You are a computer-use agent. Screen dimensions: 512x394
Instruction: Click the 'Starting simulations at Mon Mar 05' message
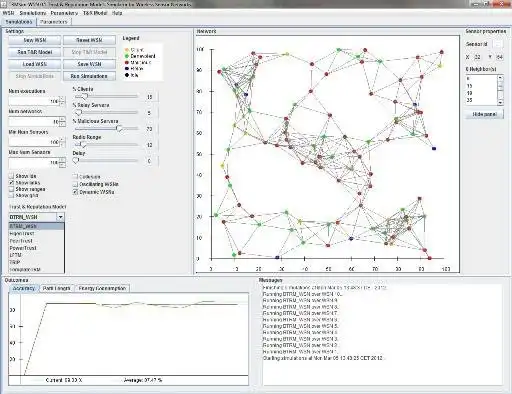click(x=324, y=358)
